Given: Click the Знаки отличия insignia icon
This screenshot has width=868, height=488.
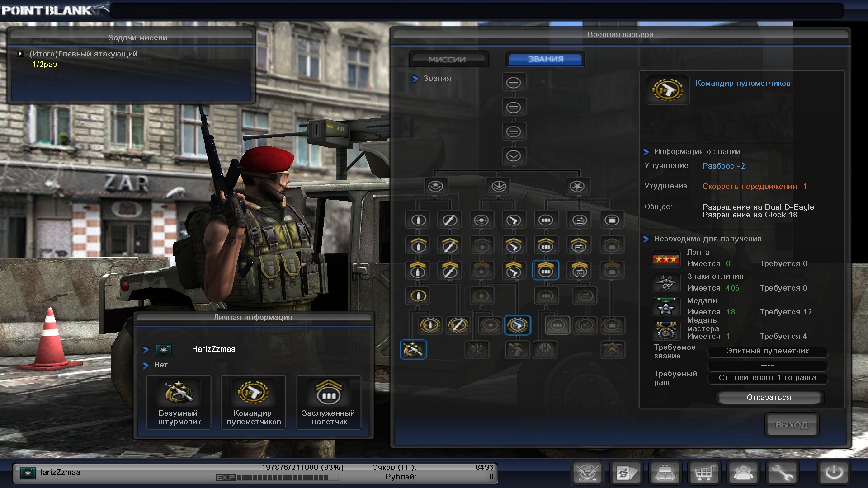Looking at the screenshot, I should point(666,283).
